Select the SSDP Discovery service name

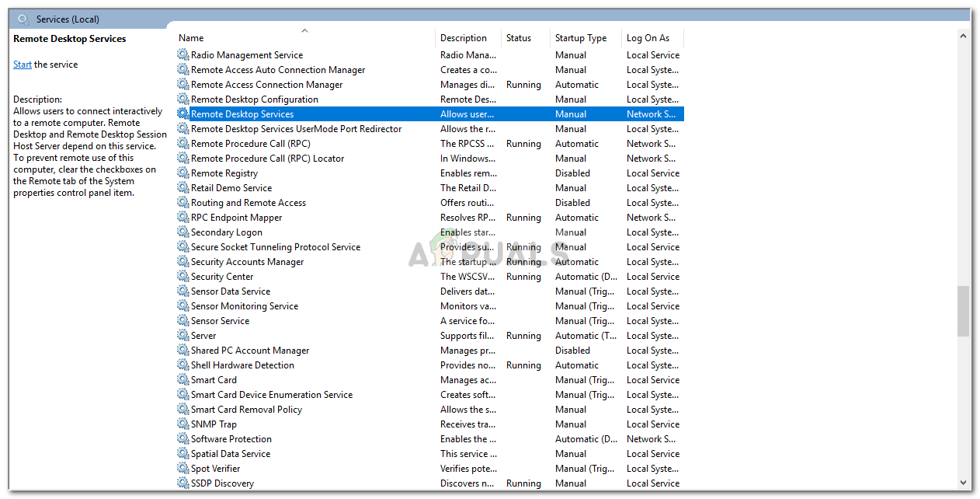point(222,483)
